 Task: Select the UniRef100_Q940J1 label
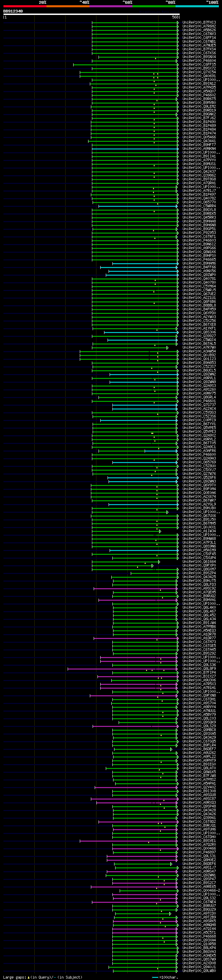[199, 967]
